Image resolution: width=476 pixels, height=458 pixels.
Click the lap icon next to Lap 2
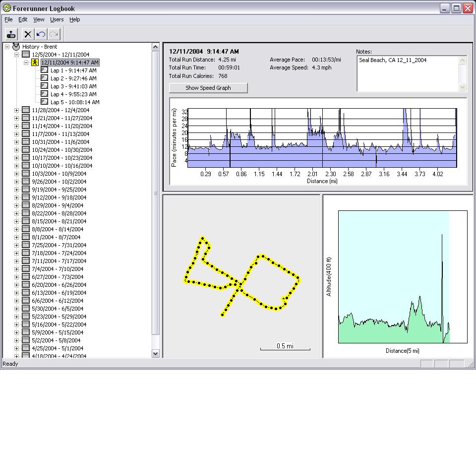pos(44,78)
